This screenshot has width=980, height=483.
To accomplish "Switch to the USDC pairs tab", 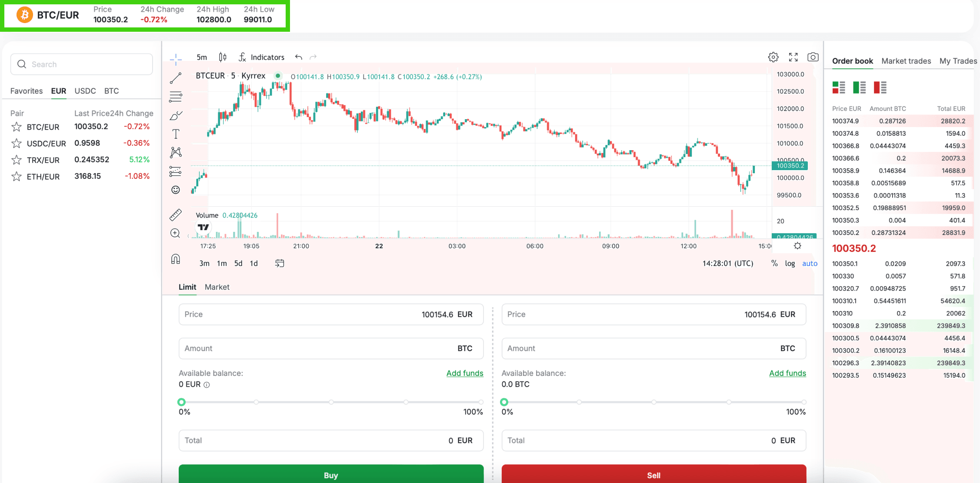I will pyautogui.click(x=85, y=91).
